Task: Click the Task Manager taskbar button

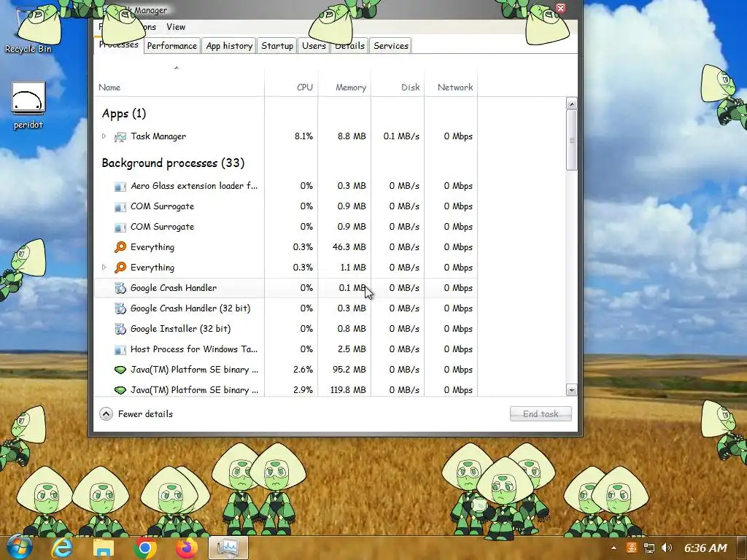Action: (x=228, y=548)
